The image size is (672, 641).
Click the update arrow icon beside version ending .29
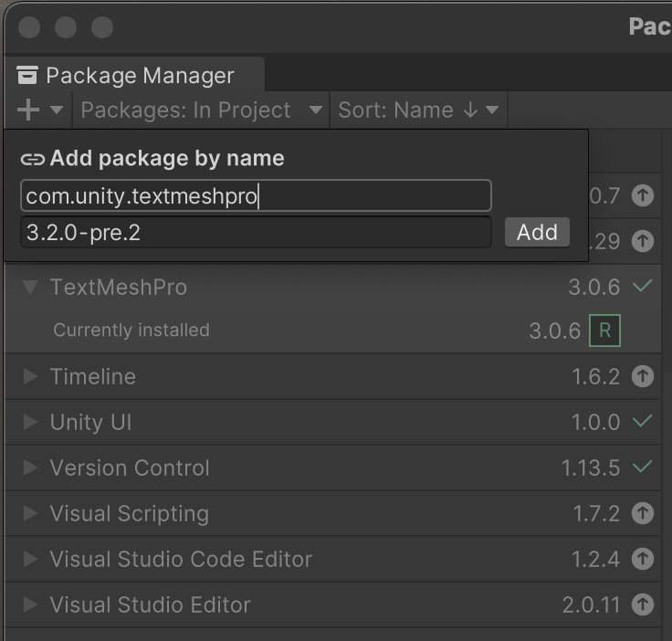(x=643, y=241)
